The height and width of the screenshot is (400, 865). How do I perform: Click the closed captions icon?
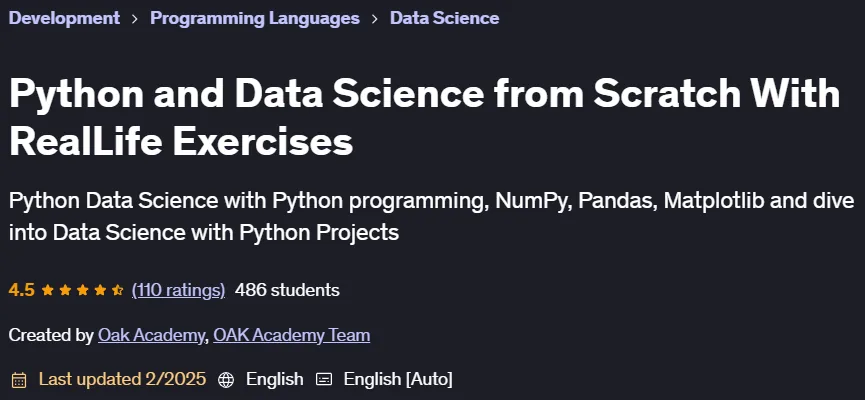tap(324, 380)
